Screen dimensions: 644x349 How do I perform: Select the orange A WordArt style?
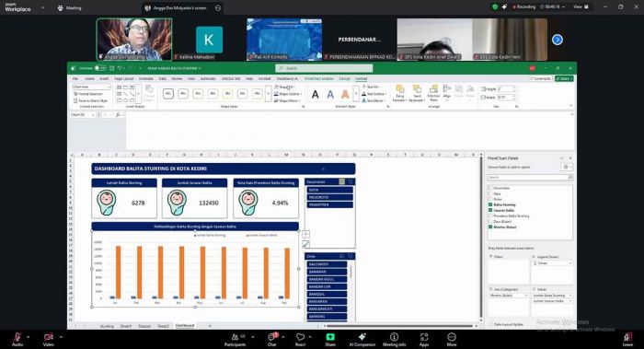[345, 94]
